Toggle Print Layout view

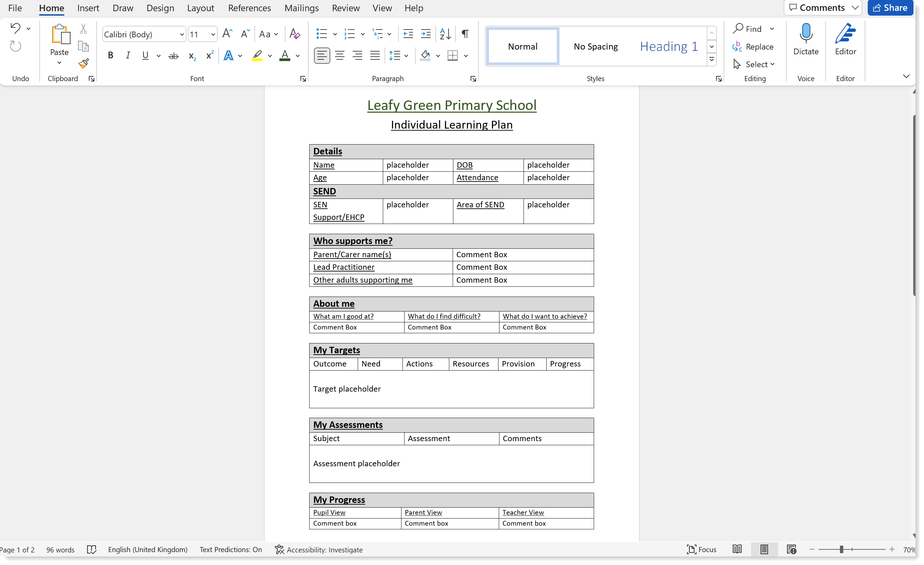pos(764,550)
